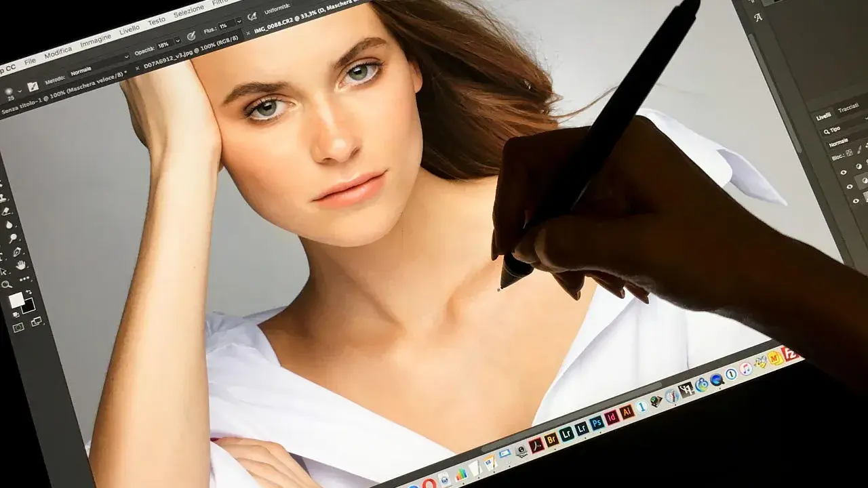Open the three-dots Edit Toolbar button
Viewport: 868px width, 488px height.
[x=24, y=279]
